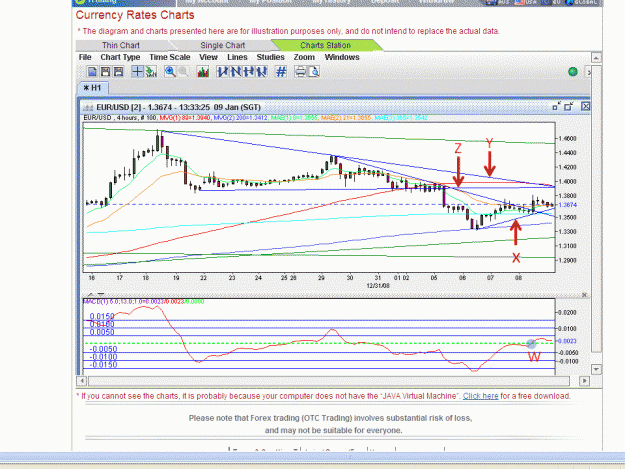Click the first blue line-drawing icon

pyautogui.click(x=222, y=72)
